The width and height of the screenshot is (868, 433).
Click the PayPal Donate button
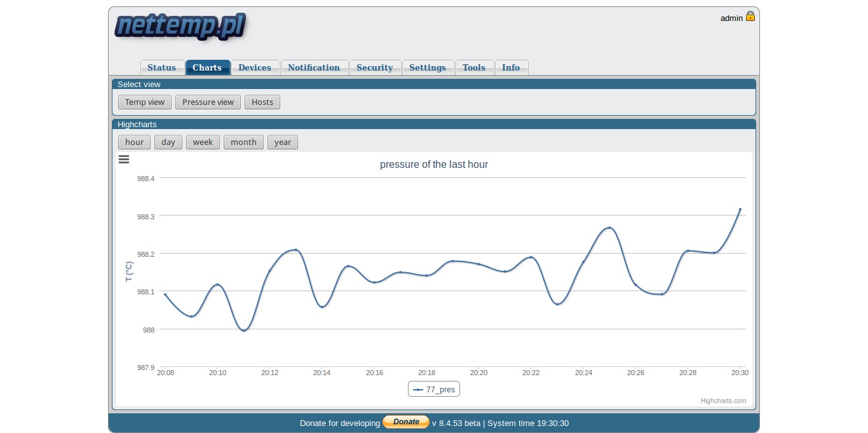point(406,422)
